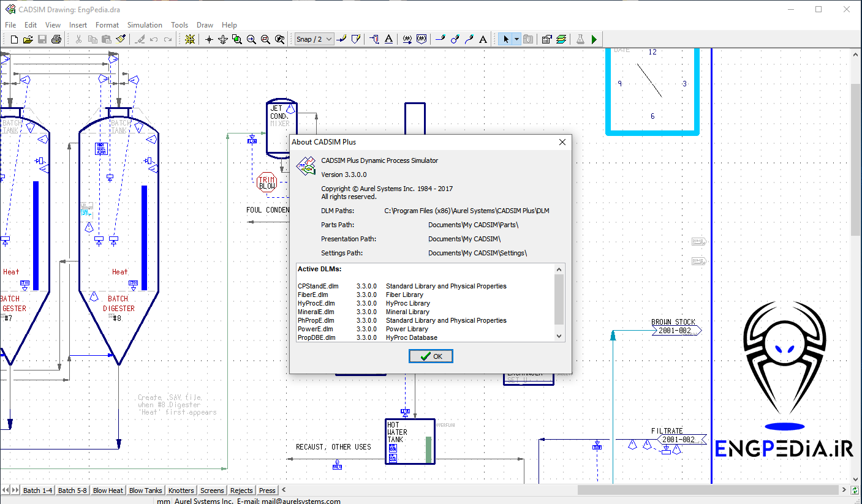The height and width of the screenshot is (504, 862).
Task: Open the Snap / 2 dropdown
Action: 314,39
